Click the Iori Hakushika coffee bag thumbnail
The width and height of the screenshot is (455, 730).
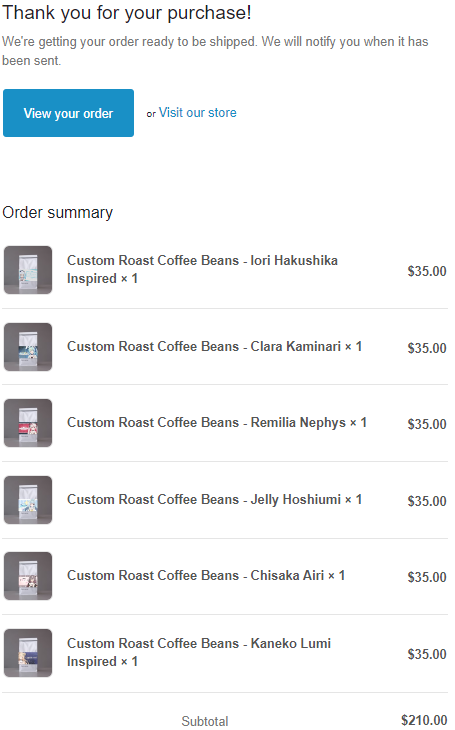pyautogui.click(x=28, y=270)
